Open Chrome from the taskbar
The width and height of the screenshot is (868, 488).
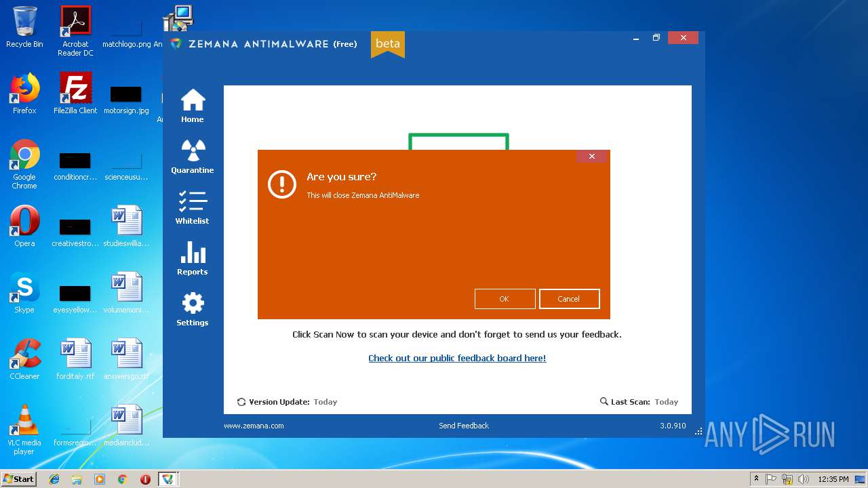(x=122, y=479)
